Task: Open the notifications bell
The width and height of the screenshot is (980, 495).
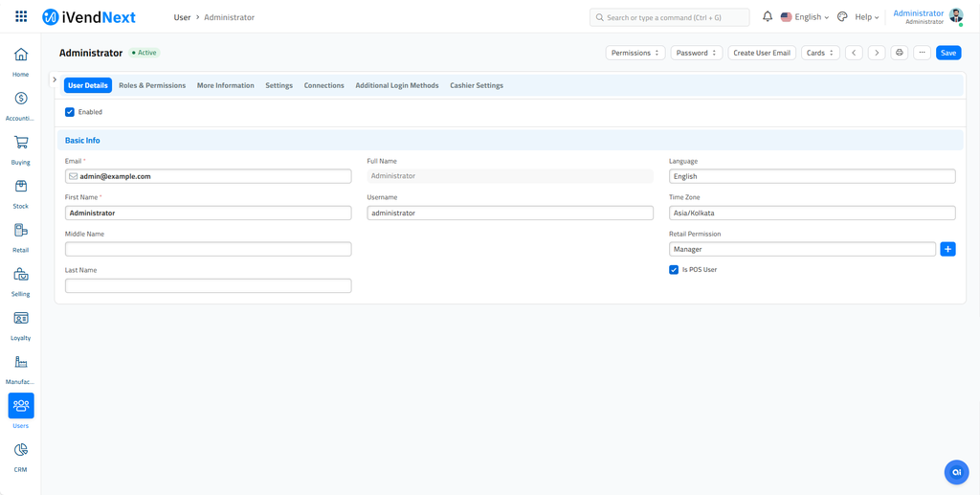Action: [x=768, y=17]
